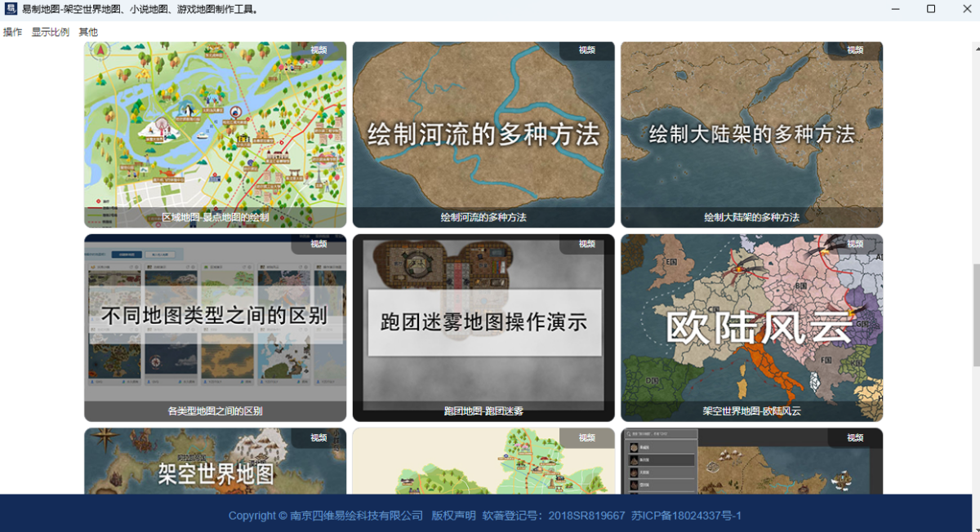The width and height of the screenshot is (980, 532).
Task: Click 视频 badge on 跑团迷雾地图操作演示 card
Action: pos(586,244)
